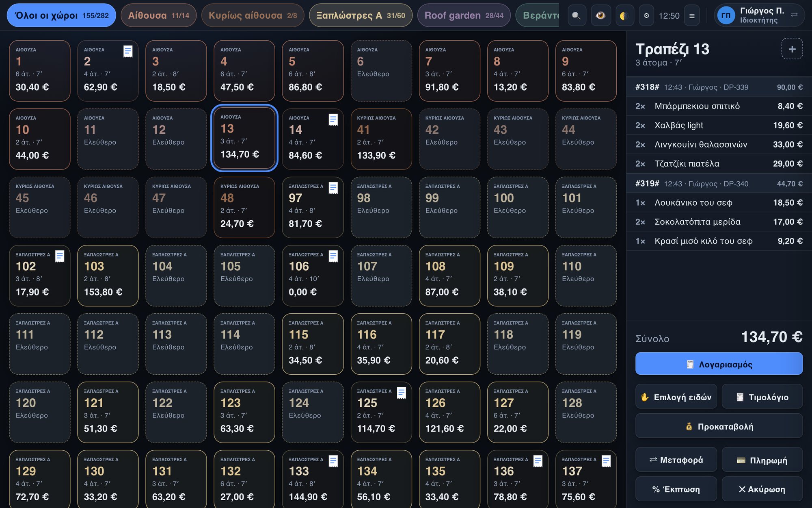Switch user via swap arrows icon
812x508 pixels.
(x=794, y=15)
